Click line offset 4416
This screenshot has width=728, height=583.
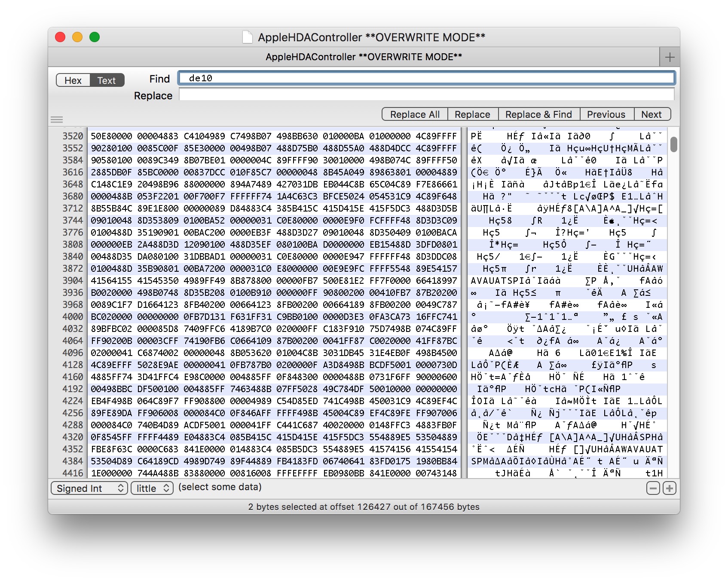point(73,473)
